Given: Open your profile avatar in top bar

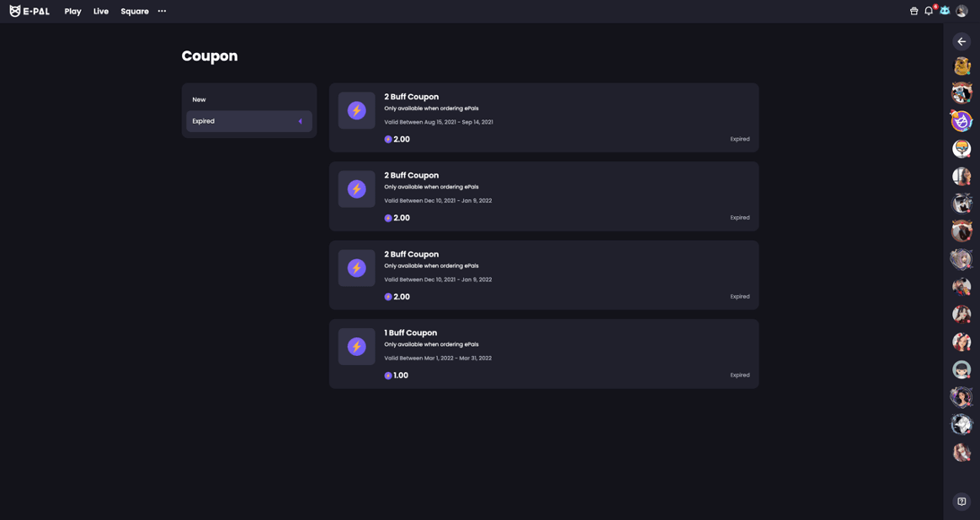Looking at the screenshot, I should click(961, 11).
